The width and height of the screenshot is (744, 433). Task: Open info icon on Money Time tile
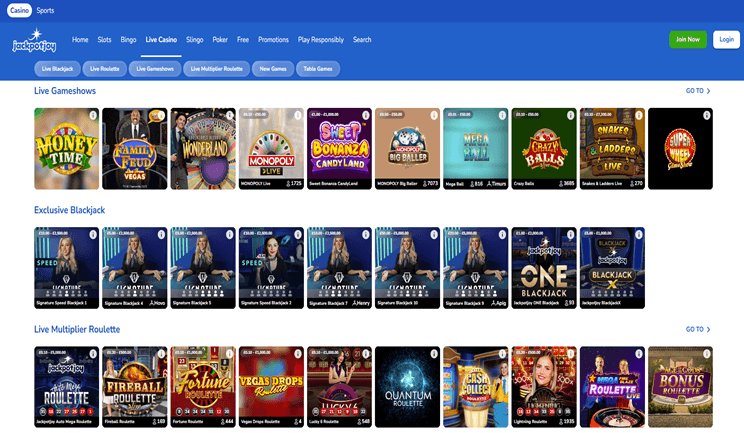[93, 115]
